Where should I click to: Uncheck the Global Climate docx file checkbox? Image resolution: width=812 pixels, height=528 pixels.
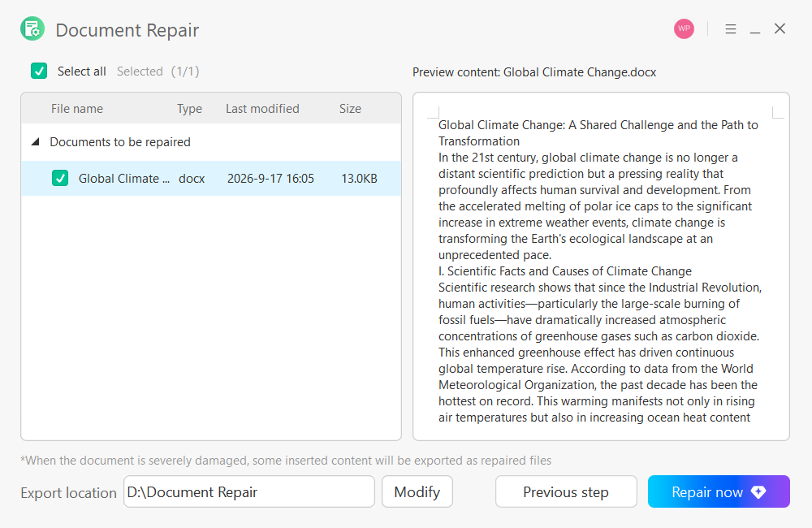60,178
